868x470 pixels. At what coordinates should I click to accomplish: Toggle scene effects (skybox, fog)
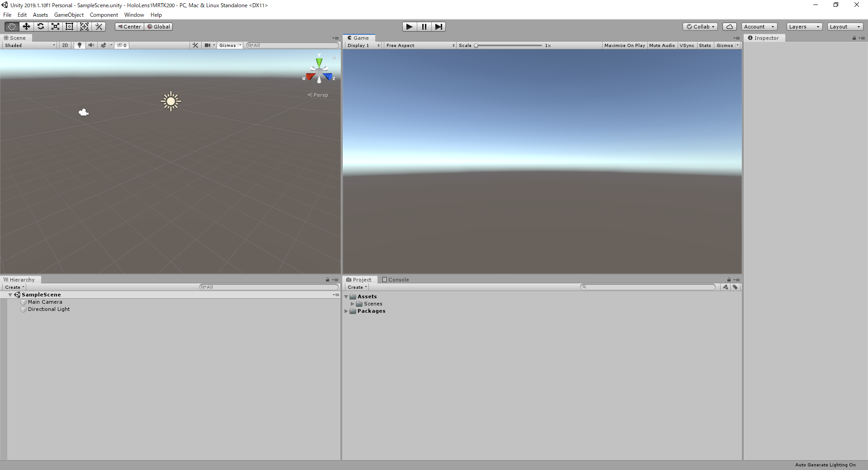click(x=104, y=45)
